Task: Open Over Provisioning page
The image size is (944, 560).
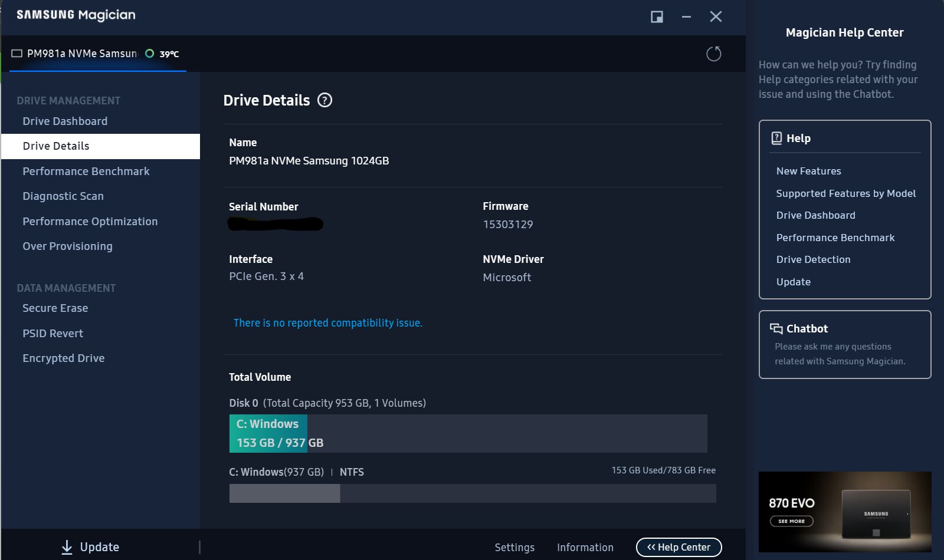Action: point(67,246)
